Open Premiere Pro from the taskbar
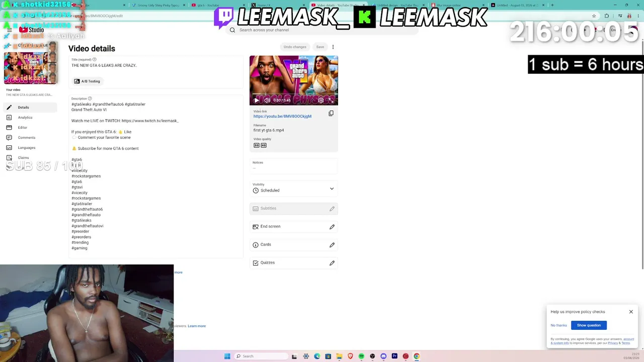Viewport: 644px width, 362px height. tap(394, 356)
